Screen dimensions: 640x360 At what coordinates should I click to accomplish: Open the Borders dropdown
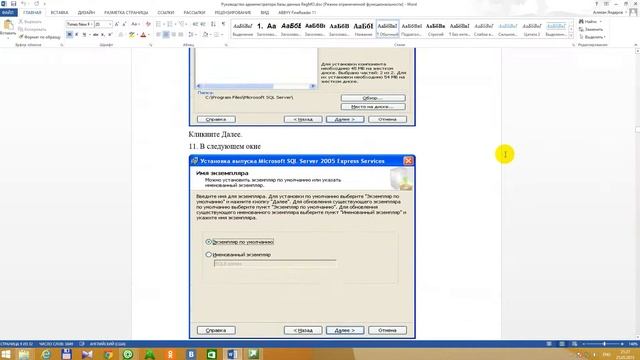(218, 35)
